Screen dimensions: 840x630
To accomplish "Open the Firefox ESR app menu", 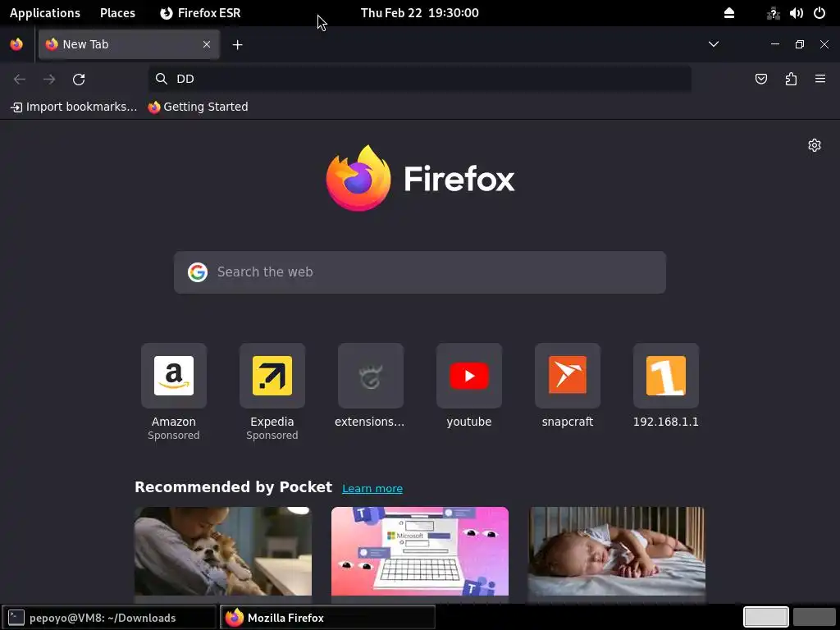I will click(200, 13).
